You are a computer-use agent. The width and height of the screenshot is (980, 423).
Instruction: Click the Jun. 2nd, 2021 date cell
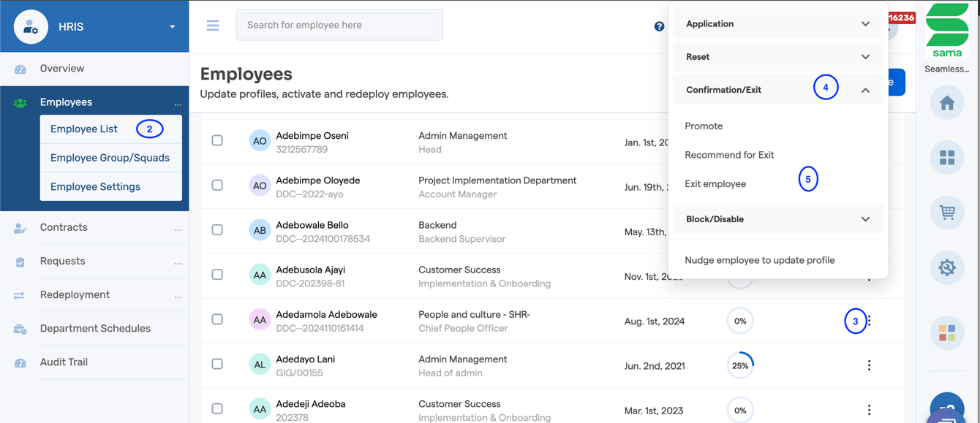[x=655, y=365]
